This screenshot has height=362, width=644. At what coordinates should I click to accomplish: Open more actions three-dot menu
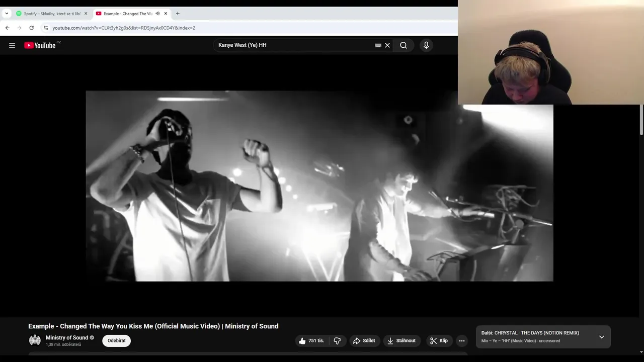pyautogui.click(x=462, y=341)
